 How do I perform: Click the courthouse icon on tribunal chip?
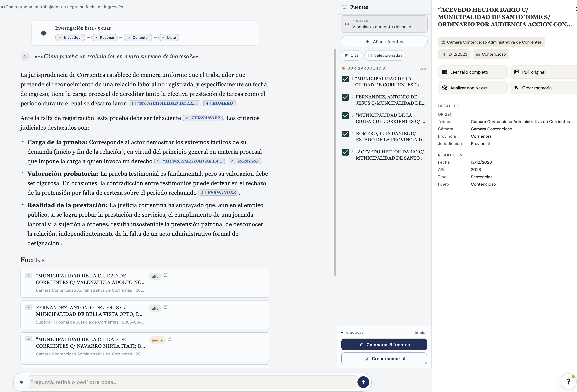pos(443,42)
